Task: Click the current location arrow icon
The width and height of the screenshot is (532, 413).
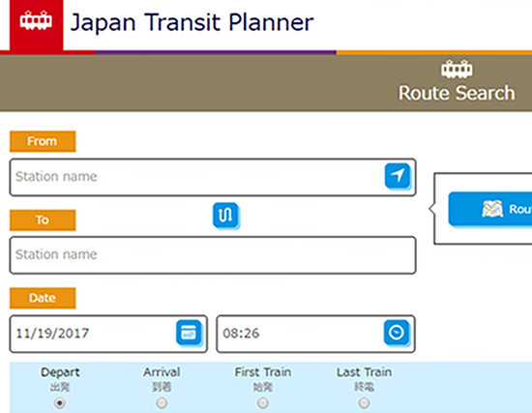Action: pos(398,176)
